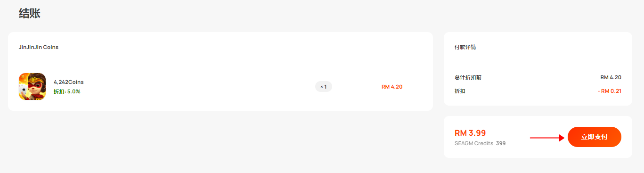Screen dimensions: 644x173
Task: Click the orange RM 4.20 item price
Action: [392, 87]
